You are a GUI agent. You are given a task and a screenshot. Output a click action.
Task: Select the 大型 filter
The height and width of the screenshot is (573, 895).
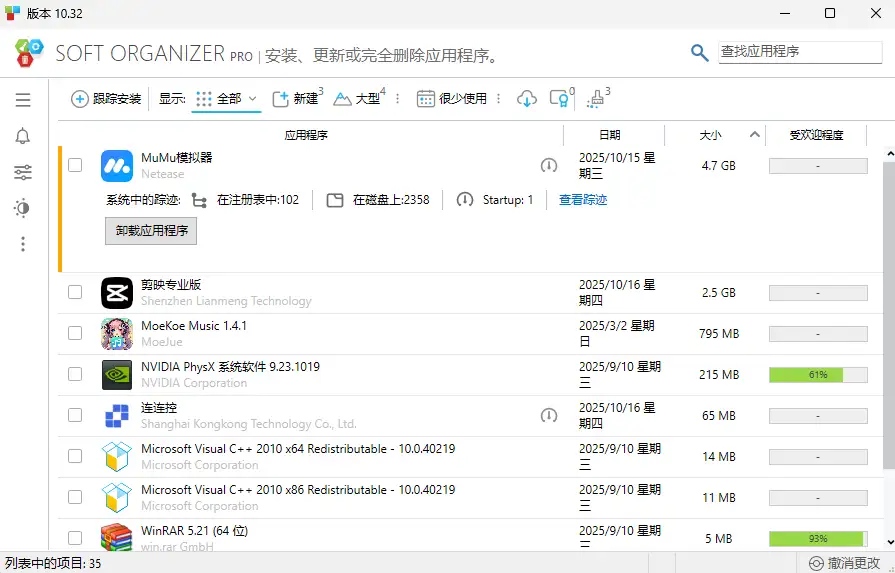point(359,98)
